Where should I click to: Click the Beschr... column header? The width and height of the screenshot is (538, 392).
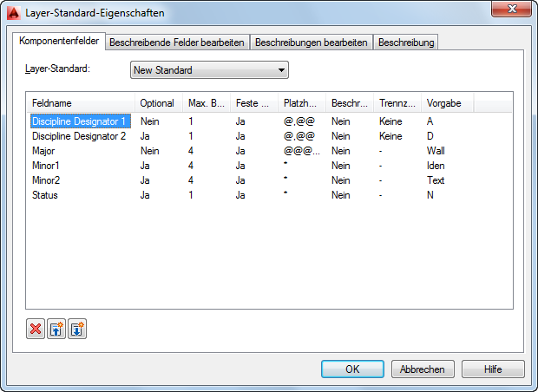[350, 103]
